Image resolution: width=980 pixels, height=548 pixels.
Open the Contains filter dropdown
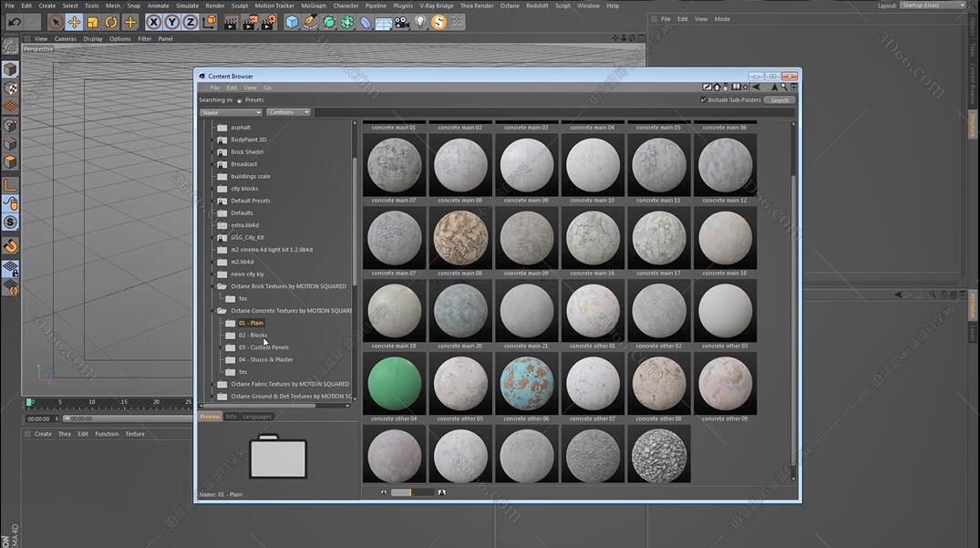pos(288,112)
